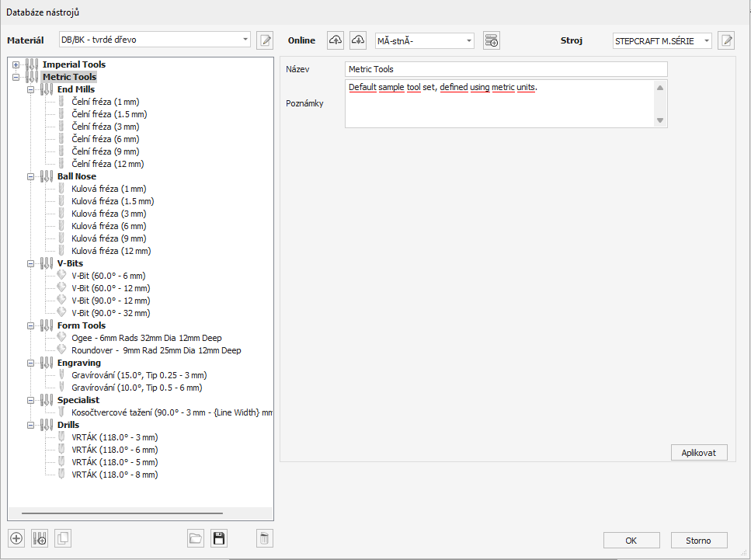751x560 pixels.
Task: Click the add tool group icon
Action: click(x=40, y=538)
